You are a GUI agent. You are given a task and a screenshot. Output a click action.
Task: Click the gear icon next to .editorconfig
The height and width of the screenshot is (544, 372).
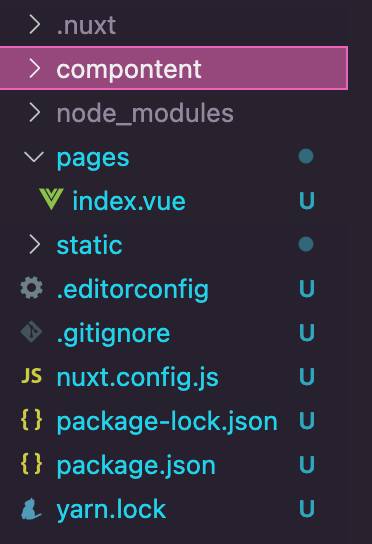[32, 287]
